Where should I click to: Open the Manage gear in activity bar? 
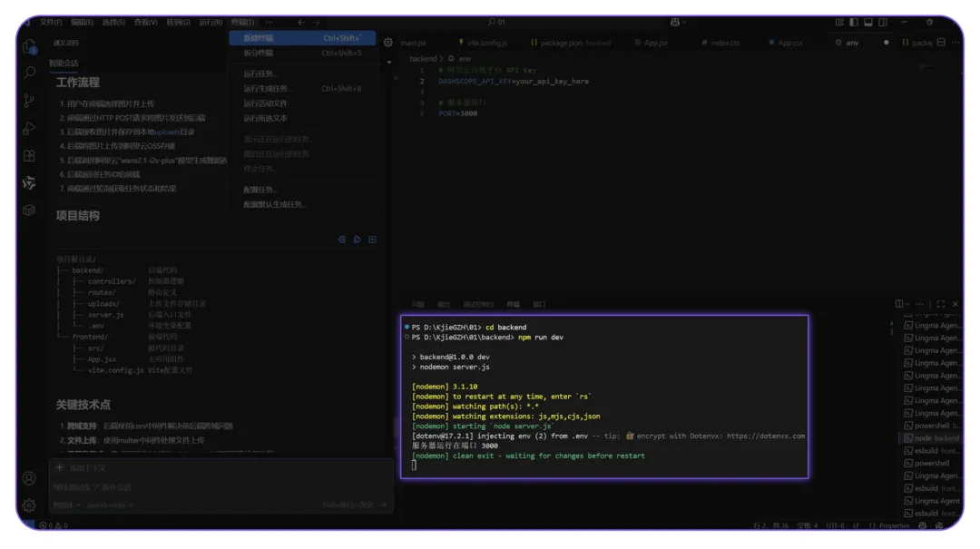pos(29,505)
